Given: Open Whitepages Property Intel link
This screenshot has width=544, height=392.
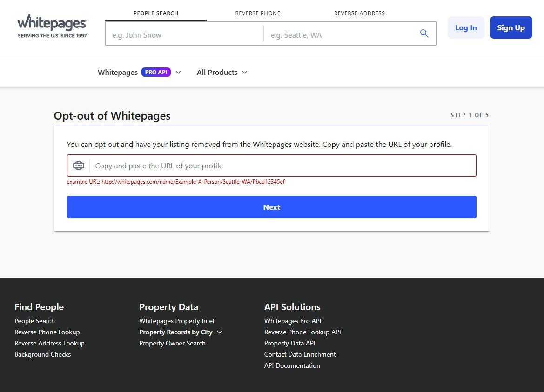Looking at the screenshot, I should coord(177,321).
